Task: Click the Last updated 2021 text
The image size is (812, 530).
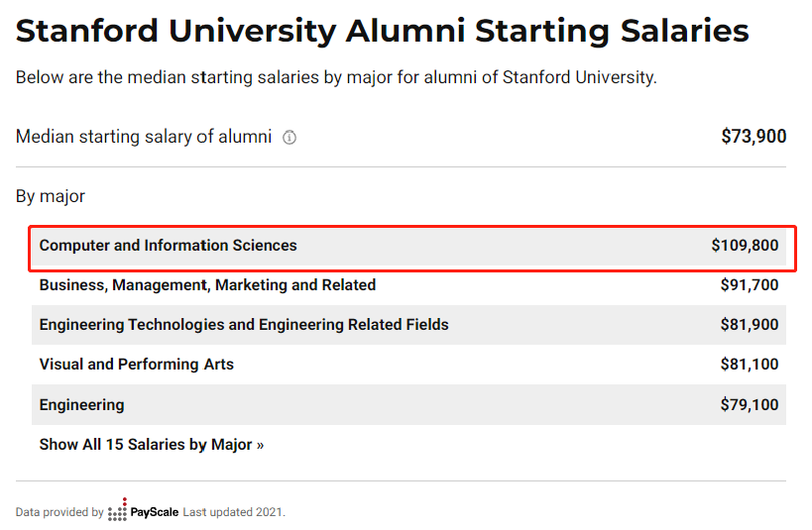Action: pyautogui.click(x=234, y=512)
